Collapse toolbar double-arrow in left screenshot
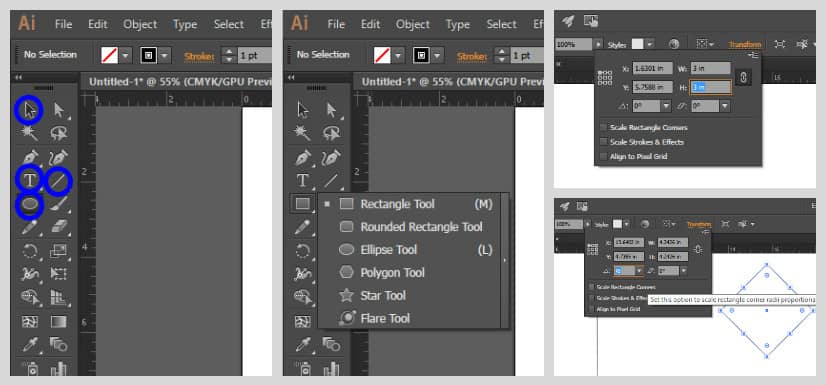826x385 pixels. pos(18,77)
